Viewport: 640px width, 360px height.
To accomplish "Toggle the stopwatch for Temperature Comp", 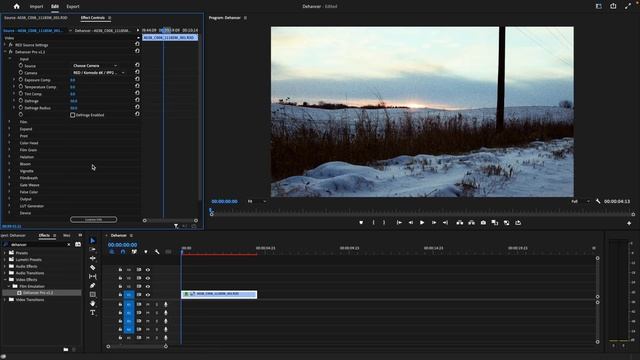I will click(21, 87).
